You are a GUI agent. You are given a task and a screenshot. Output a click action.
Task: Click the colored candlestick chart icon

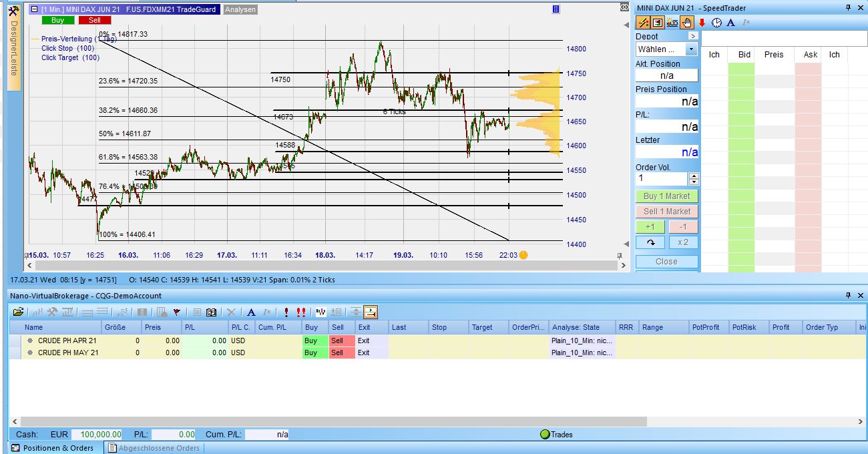(x=321, y=312)
